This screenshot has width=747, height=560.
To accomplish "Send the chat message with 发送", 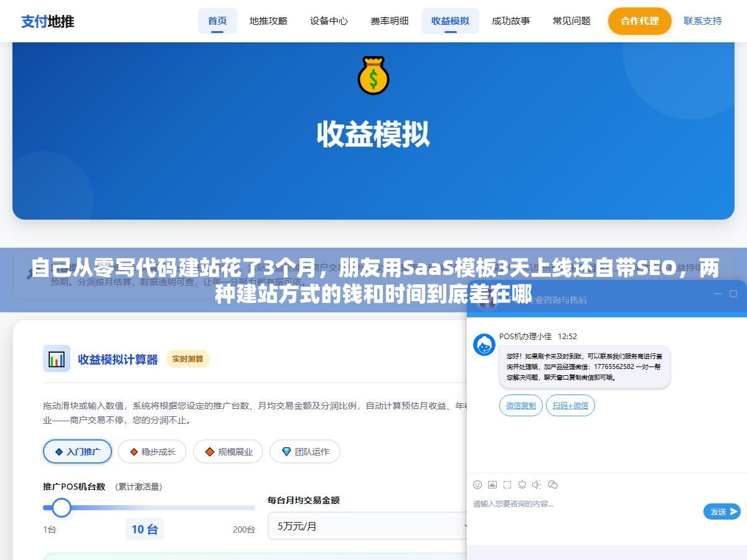I will pyautogui.click(x=722, y=511).
